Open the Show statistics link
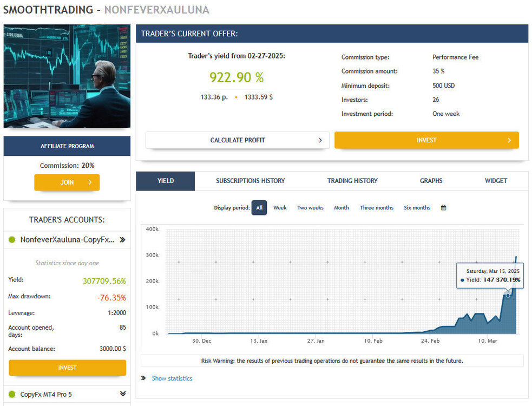This screenshot has height=406, width=532. click(x=172, y=378)
